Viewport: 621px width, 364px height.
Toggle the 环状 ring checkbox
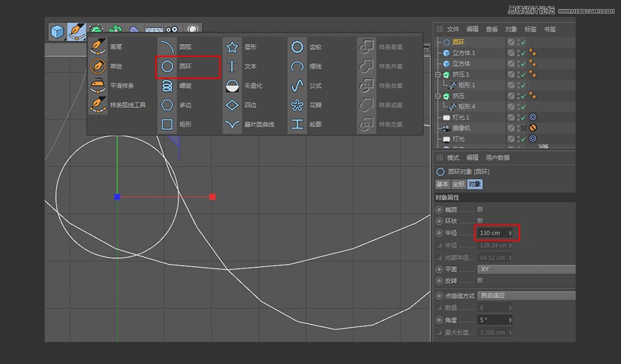click(x=480, y=220)
